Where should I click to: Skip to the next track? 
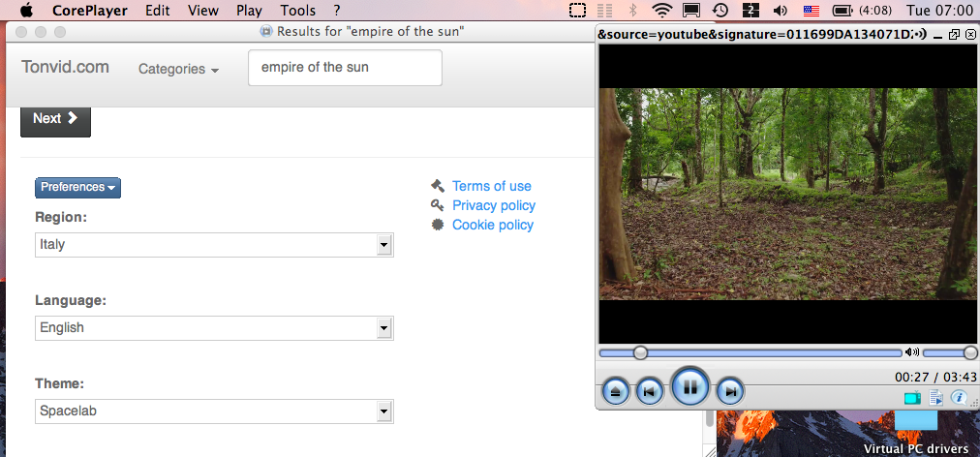click(x=730, y=392)
